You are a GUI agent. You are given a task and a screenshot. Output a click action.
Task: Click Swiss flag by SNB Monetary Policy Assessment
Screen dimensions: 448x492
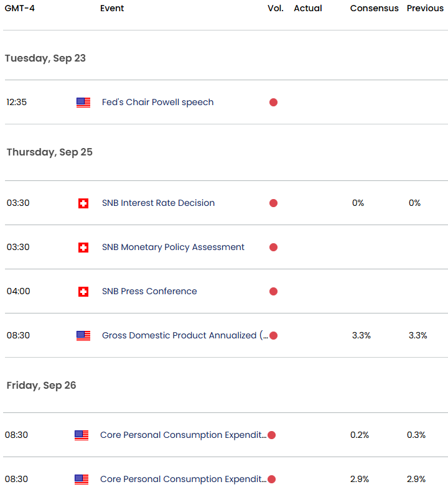tap(83, 248)
